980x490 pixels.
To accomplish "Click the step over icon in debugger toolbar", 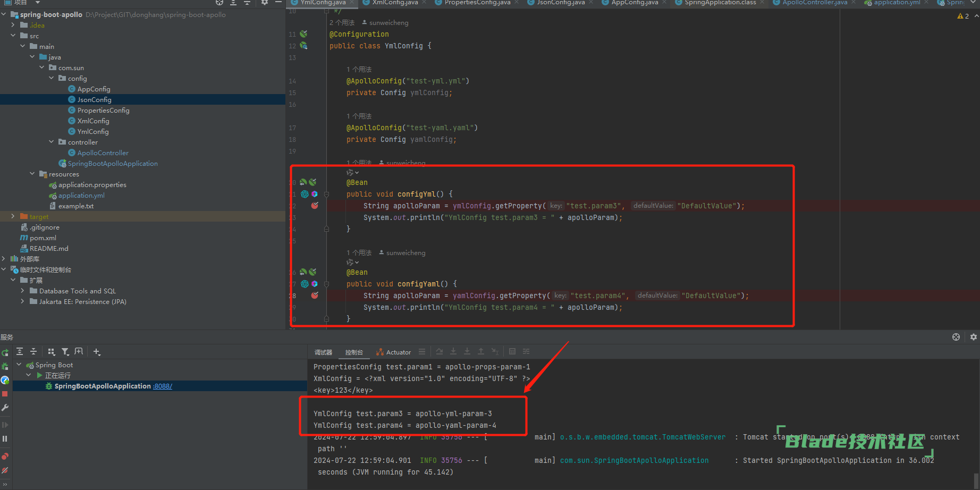I will click(x=440, y=351).
